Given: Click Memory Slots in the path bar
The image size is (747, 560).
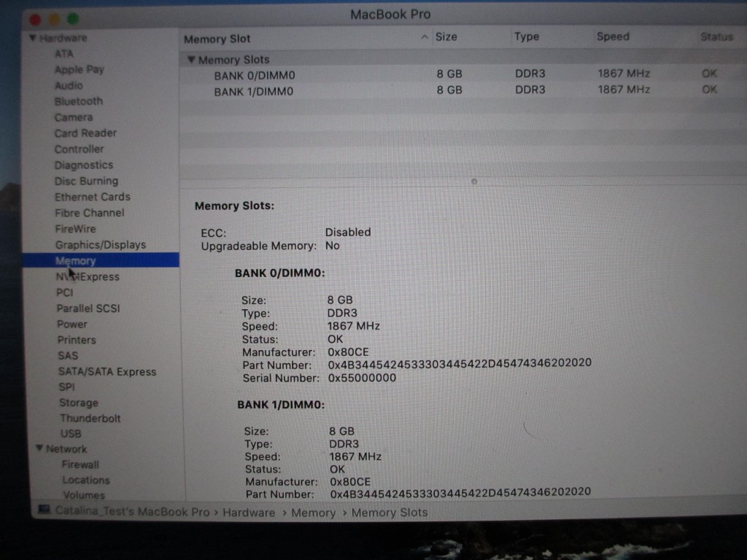Looking at the screenshot, I should 390,513.
